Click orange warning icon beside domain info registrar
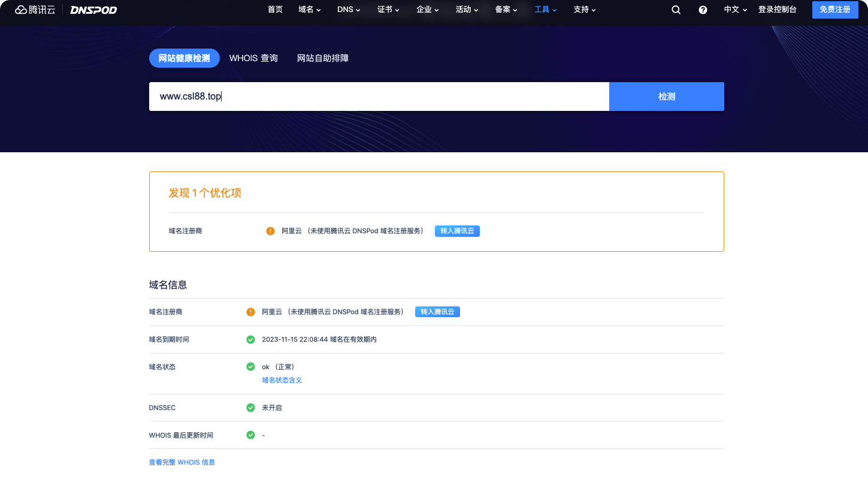Screen dimensions: 868x485 coord(250,312)
